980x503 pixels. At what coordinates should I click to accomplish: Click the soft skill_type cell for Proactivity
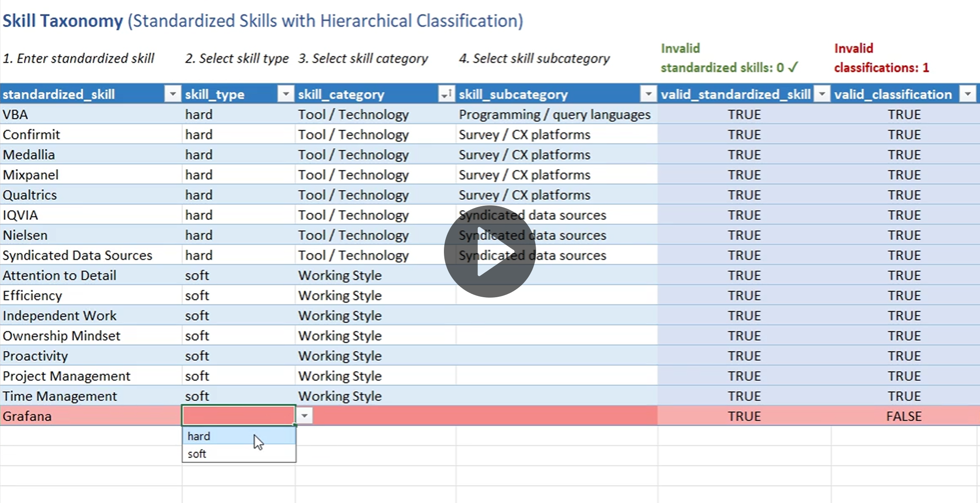(x=239, y=356)
